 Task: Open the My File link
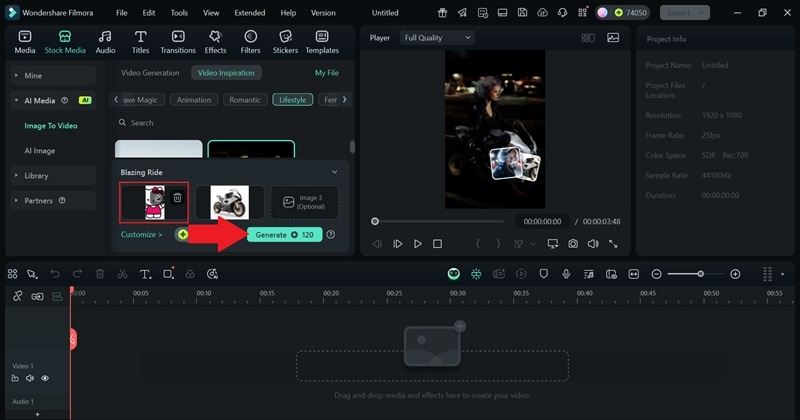pyautogui.click(x=327, y=73)
